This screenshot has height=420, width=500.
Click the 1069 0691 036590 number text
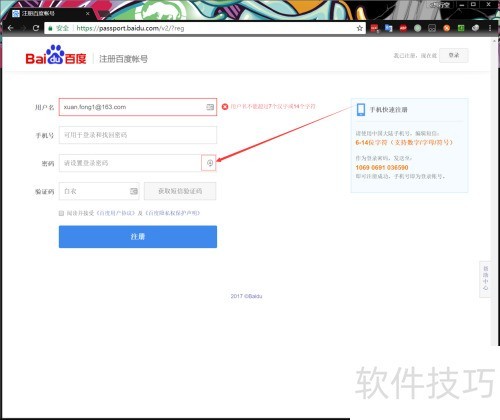pos(382,167)
